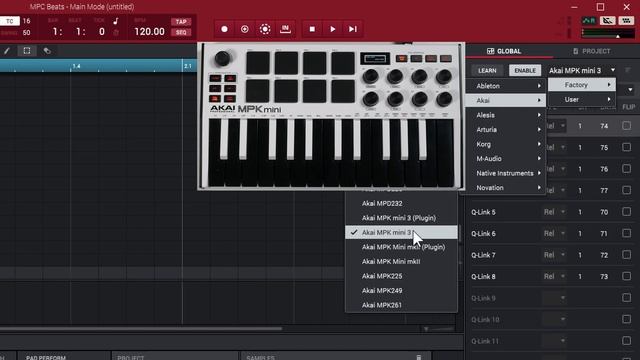Click the keyboard icon at top right
This screenshot has width=640, height=360.
(626, 20)
